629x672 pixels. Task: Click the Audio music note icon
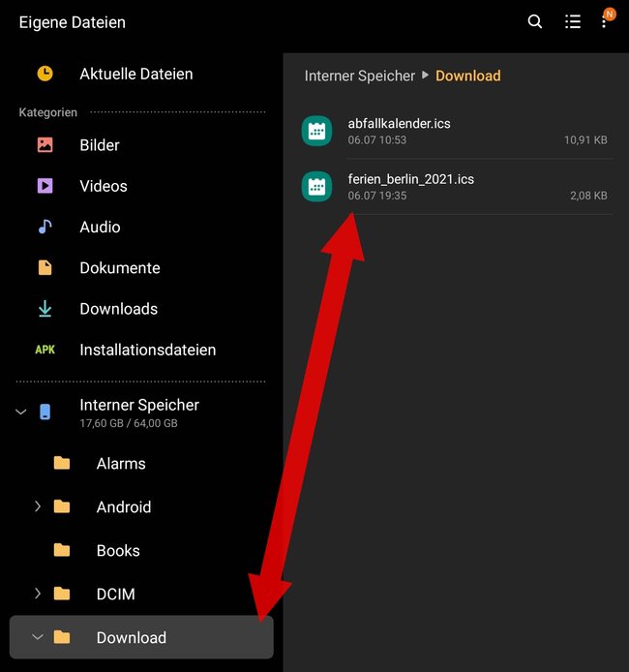pyautogui.click(x=45, y=227)
